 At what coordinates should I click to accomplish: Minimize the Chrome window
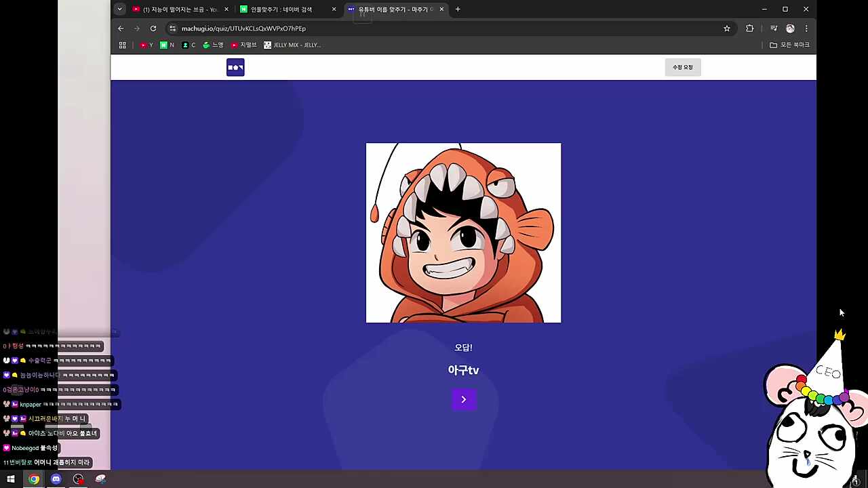click(764, 9)
